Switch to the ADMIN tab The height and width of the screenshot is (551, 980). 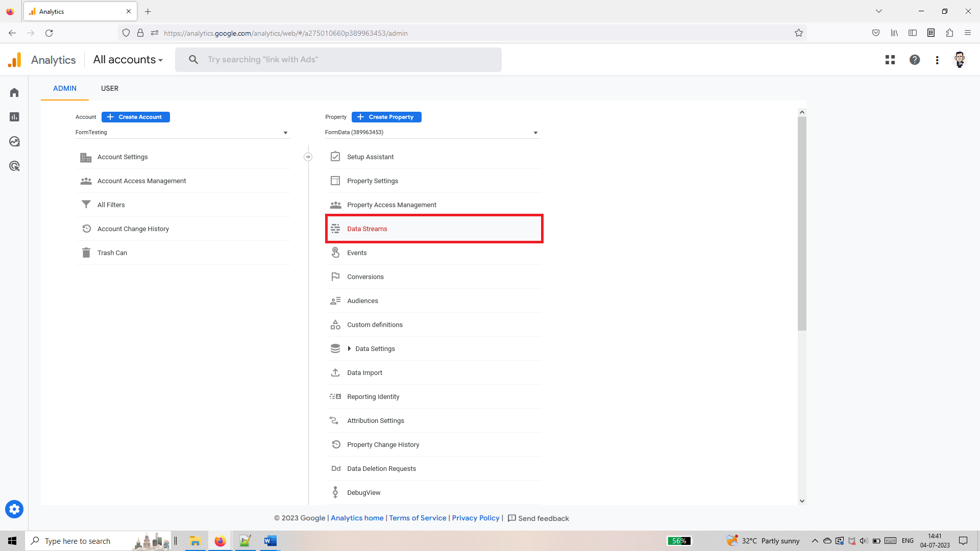point(65,88)
